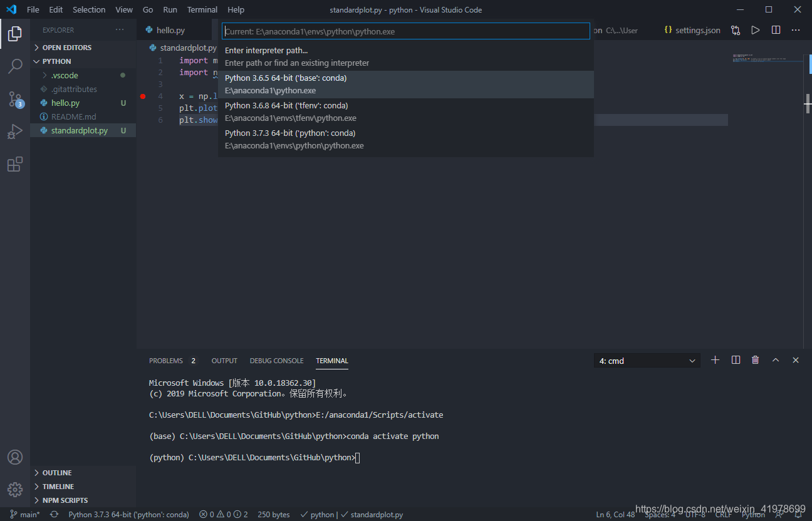The image size is (812, 521).
Task: Open the Help menu
Action: (x=236, y=9)
